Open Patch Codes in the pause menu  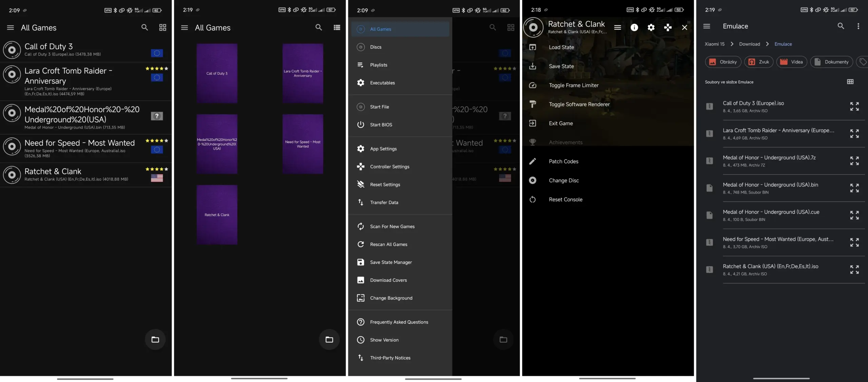click(608, 161)
